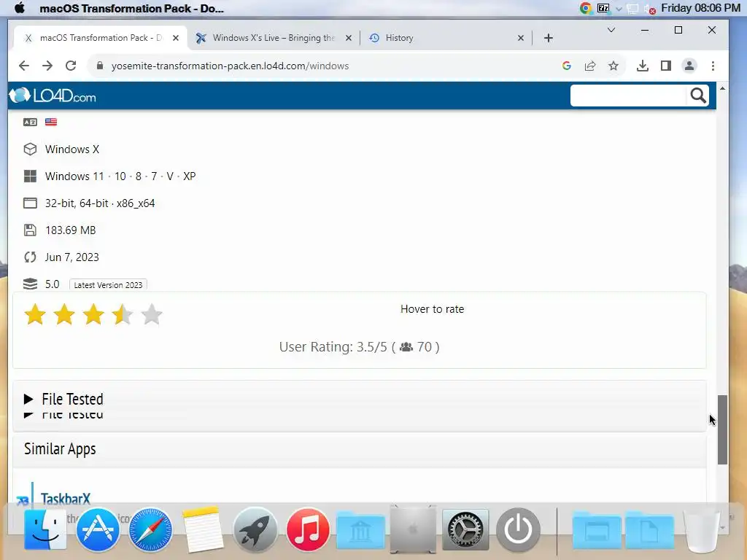Open the library folder icon in dock
The width and height of the screenshot is (747, 560).
coord(360,531)
